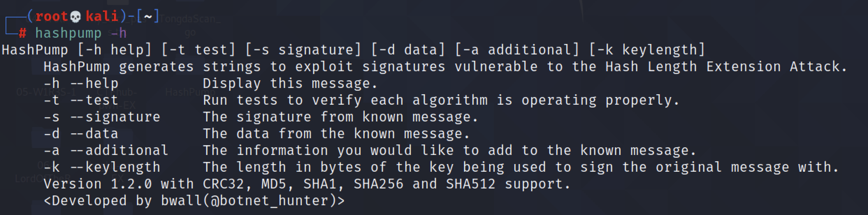Click "[-a additional]" in the usage line
868x215 pixels.
click(x=517, y=50)
